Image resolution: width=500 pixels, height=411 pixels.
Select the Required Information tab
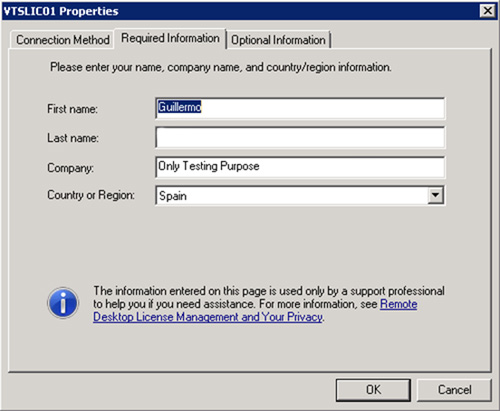170,38
